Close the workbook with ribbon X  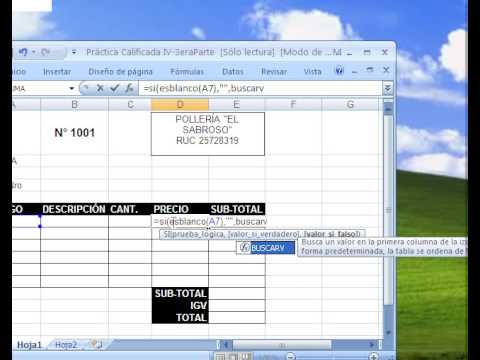386,70
